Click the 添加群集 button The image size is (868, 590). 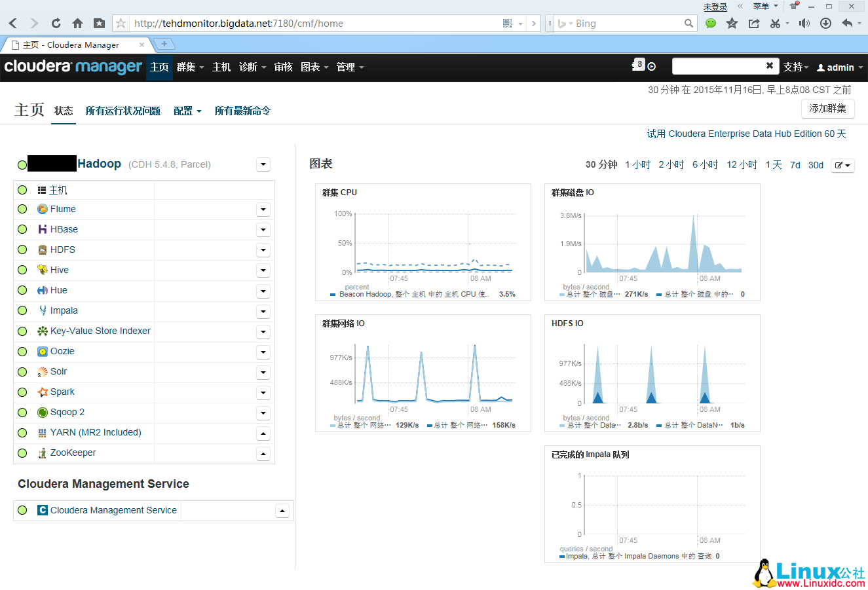click(827, 108)
